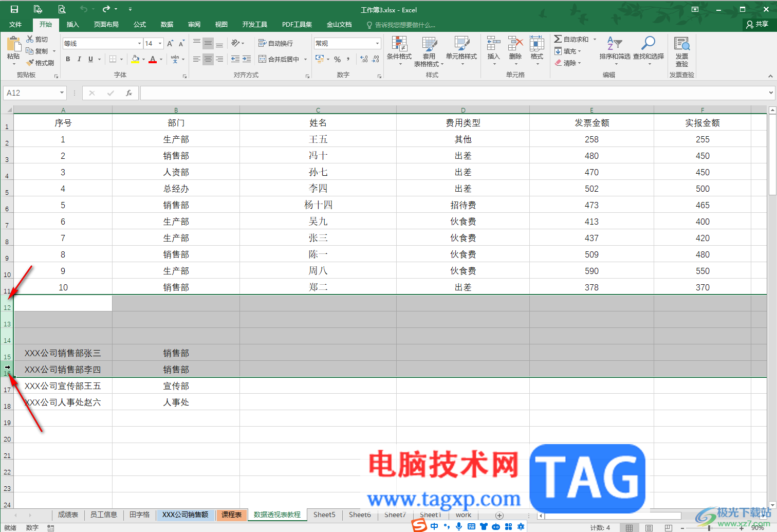Insert a function with the fx button
This screenshot has width=777, height=532.
pyautogui.click(x=128, y=93)
